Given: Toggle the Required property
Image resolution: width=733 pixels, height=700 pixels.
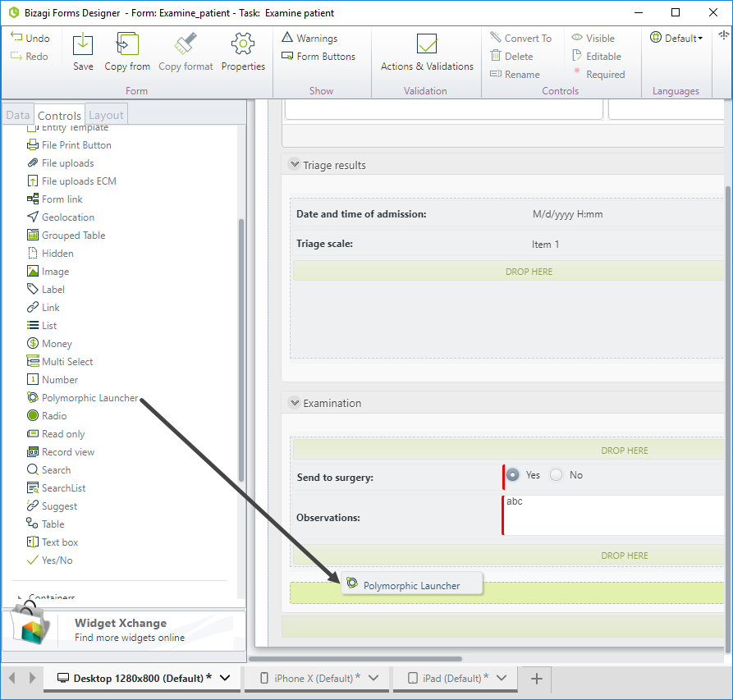Looking at the screenshot, I should 599,75.
